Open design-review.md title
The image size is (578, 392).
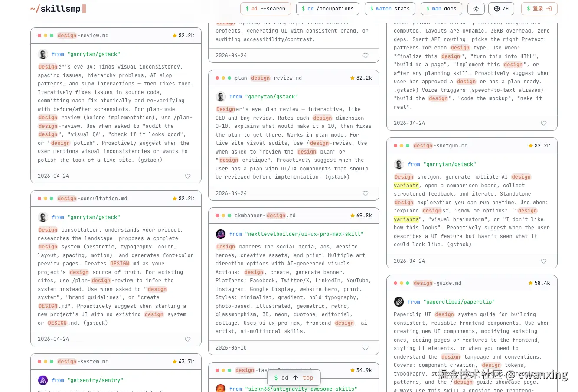(83, 36)
